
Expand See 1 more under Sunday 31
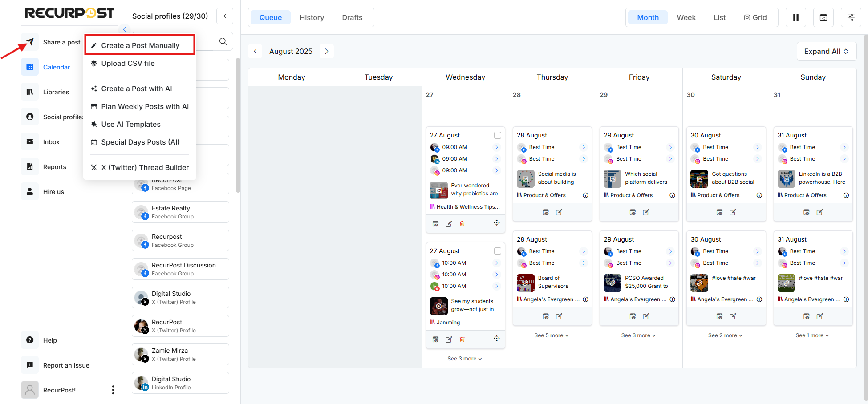[x=812, y=335]
